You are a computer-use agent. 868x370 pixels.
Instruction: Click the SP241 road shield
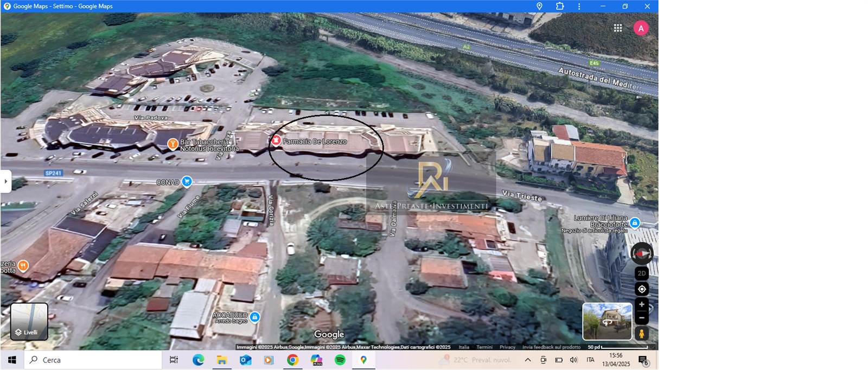(53, 173)
